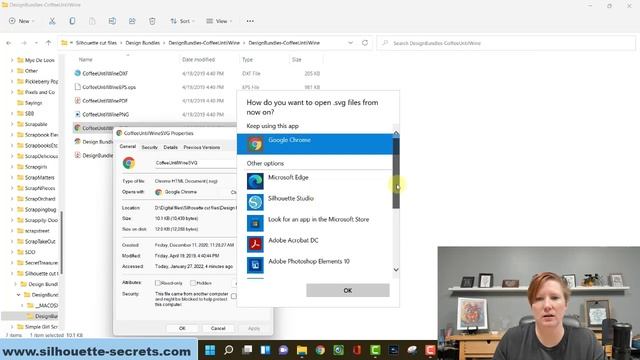Image resolution: width=640 pixels, height=360 pixels.
Task: Click the file name field in Properties
Action: [195, 163]
